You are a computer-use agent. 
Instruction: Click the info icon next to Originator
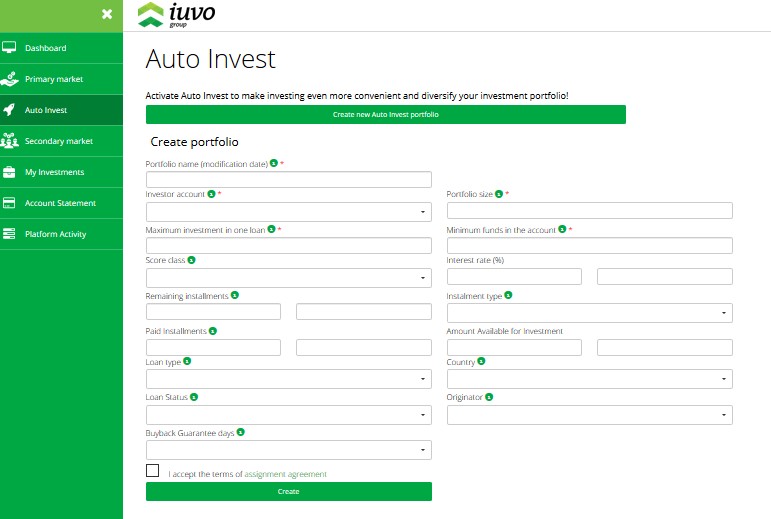coord(489,397)
